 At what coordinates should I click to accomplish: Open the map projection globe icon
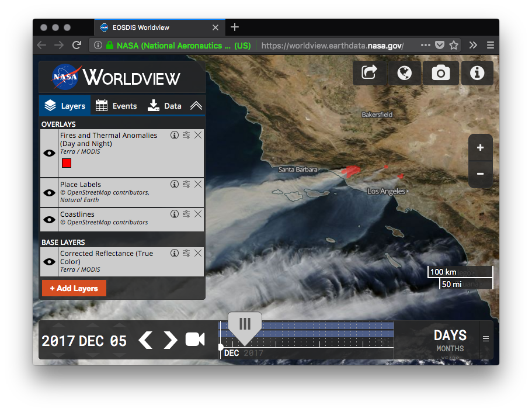[x=405, y=72]
